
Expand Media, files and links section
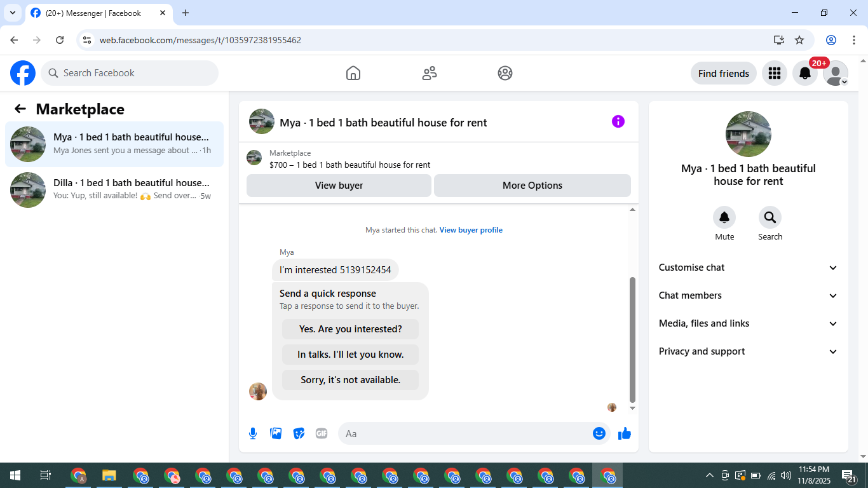[x=749, y=323]
